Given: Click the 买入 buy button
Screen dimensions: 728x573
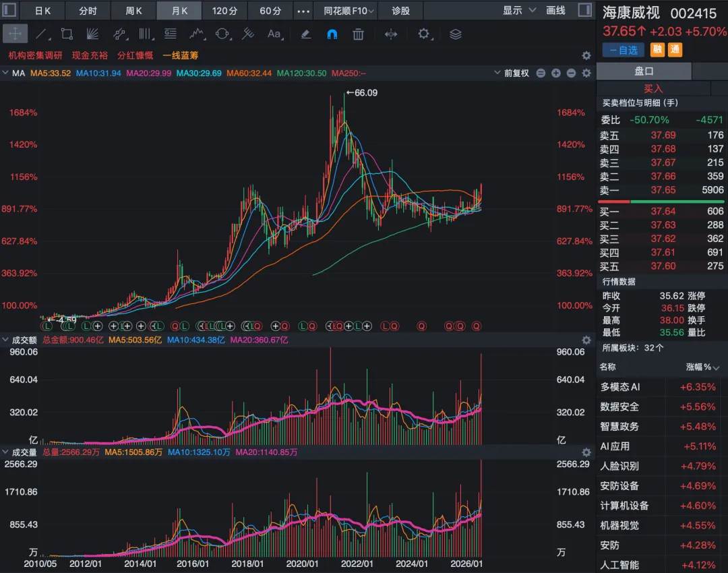Looking at the screenshot, I should pyautogui.click(x=653, y=89).
